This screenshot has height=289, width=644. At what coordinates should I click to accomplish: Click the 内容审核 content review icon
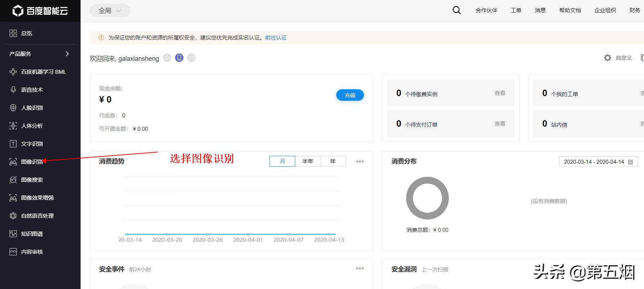click(x=13, y=252)
